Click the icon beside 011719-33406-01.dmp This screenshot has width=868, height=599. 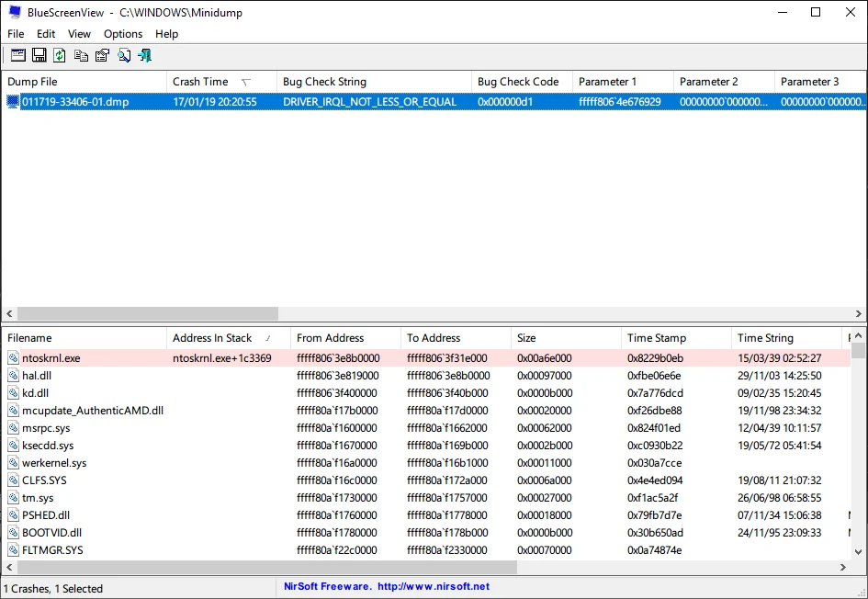coord(13,102)
